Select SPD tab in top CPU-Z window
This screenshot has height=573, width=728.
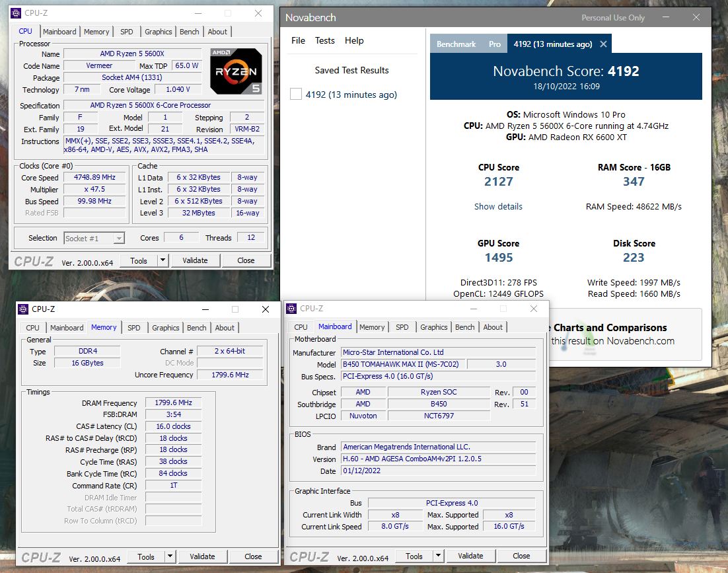[x=126, y=32]
